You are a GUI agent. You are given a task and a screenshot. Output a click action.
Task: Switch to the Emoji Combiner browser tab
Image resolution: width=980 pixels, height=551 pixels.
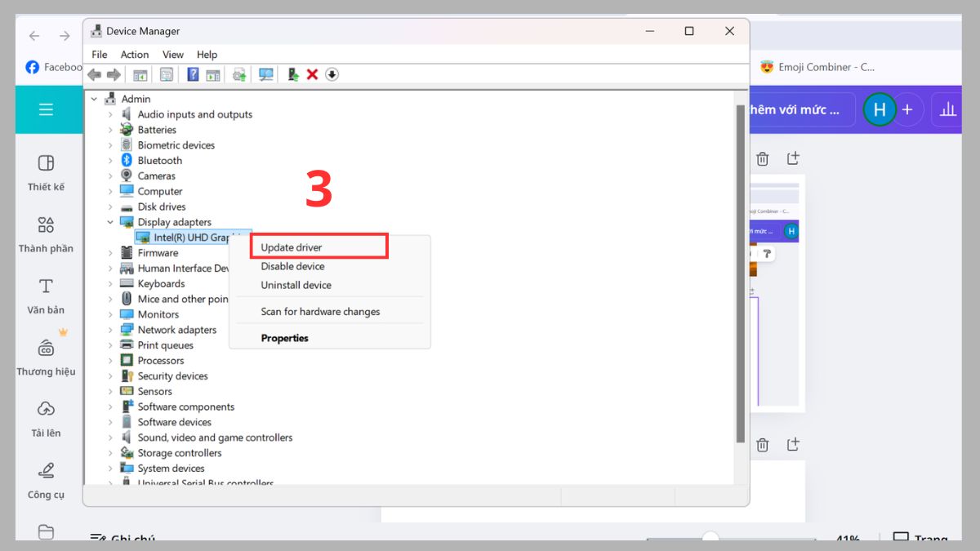coord(817,67)
